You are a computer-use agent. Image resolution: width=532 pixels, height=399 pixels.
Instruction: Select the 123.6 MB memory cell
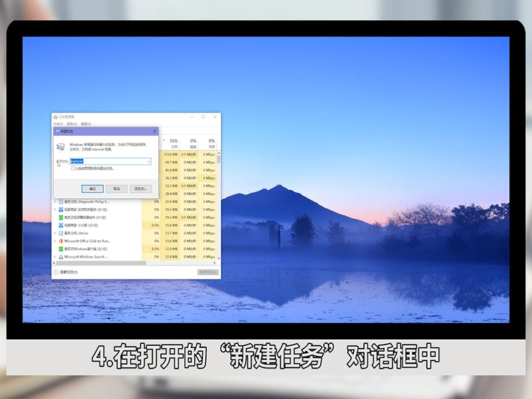(171, 154)
